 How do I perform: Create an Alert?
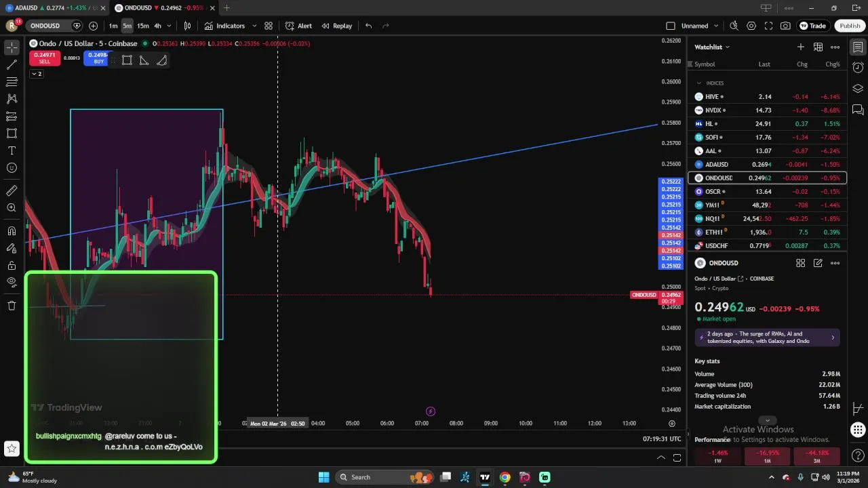298,26
